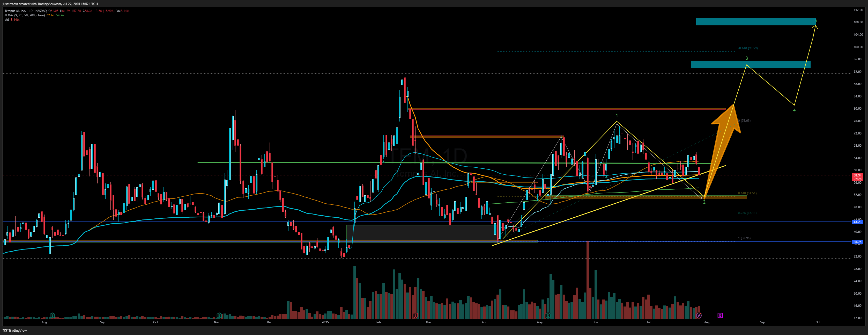This screenshot has width=868, height=335.
Task: Click the 1 (36.96) Fib label
Action: click(x=744, y=238)
